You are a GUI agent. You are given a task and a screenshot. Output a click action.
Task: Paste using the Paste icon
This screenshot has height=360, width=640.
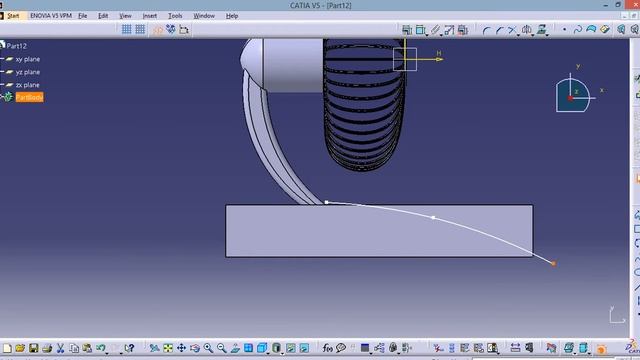(x=87, y=348)
